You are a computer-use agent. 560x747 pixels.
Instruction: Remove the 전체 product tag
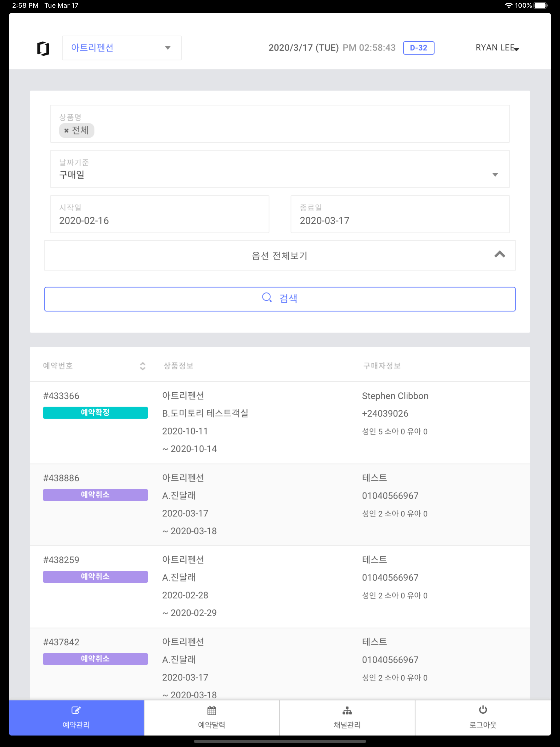[x=66, y=131]
